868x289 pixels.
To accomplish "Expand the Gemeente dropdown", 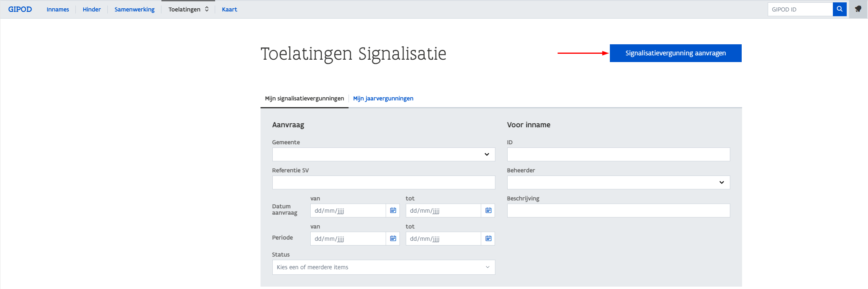I will [383, 155].
